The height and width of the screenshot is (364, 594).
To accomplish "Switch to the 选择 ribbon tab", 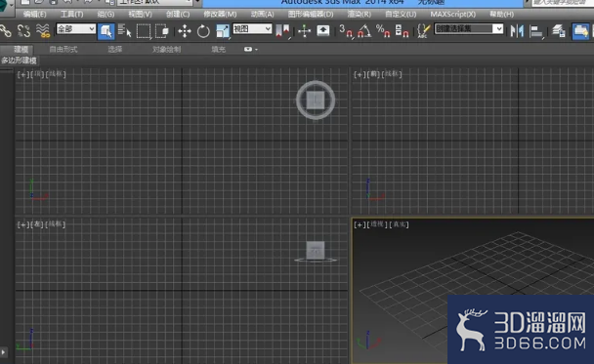I will 114,49.
